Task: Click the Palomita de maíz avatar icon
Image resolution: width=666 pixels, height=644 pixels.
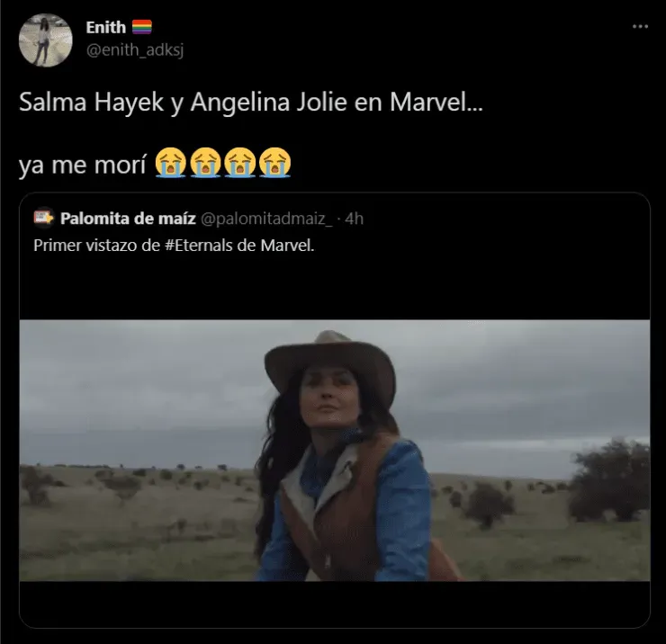Action: point(43,218)
